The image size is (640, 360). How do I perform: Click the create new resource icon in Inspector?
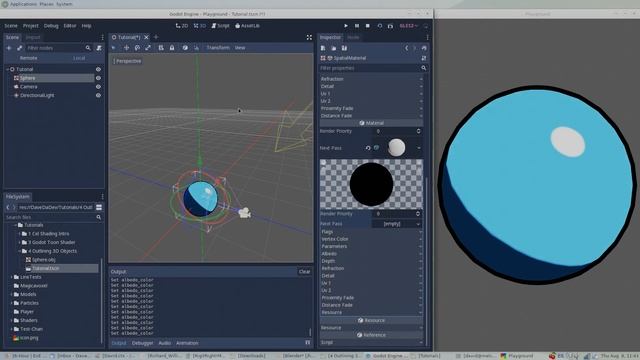[x=323, y=48]
